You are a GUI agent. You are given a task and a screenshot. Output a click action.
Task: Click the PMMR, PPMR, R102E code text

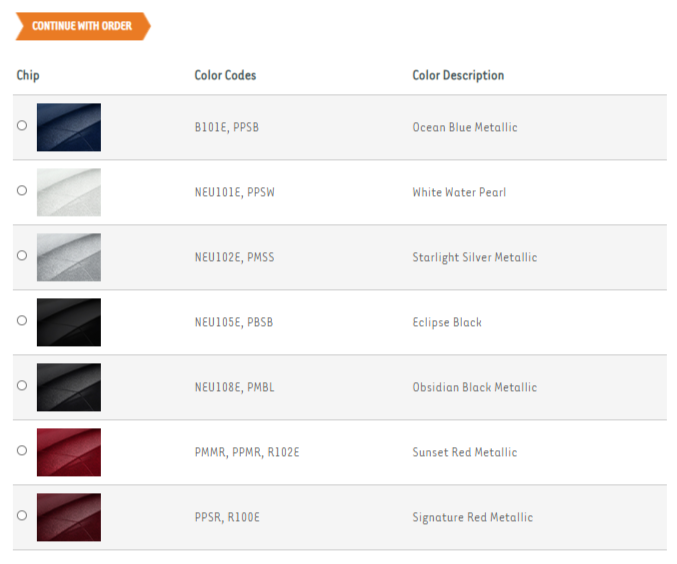click(x=247, y=452)
